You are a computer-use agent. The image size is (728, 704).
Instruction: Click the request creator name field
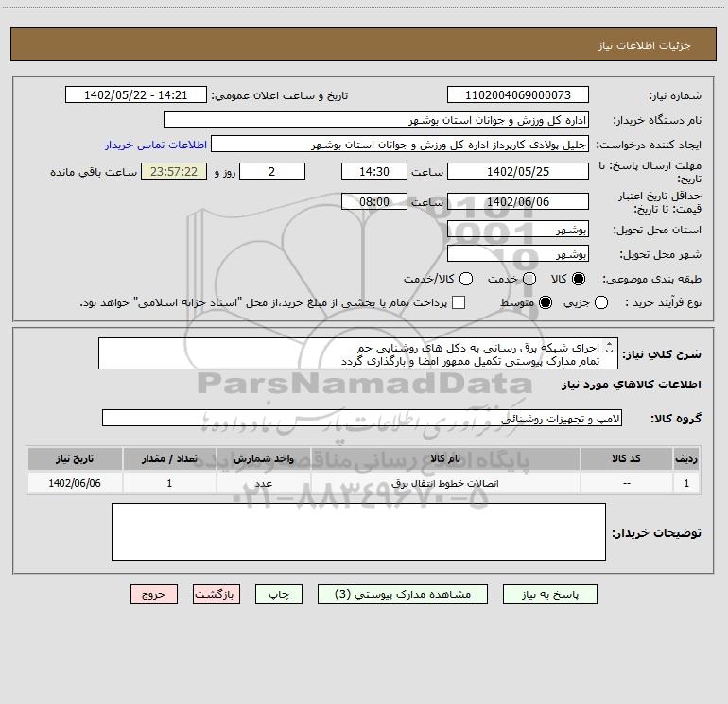coord(400,144)
